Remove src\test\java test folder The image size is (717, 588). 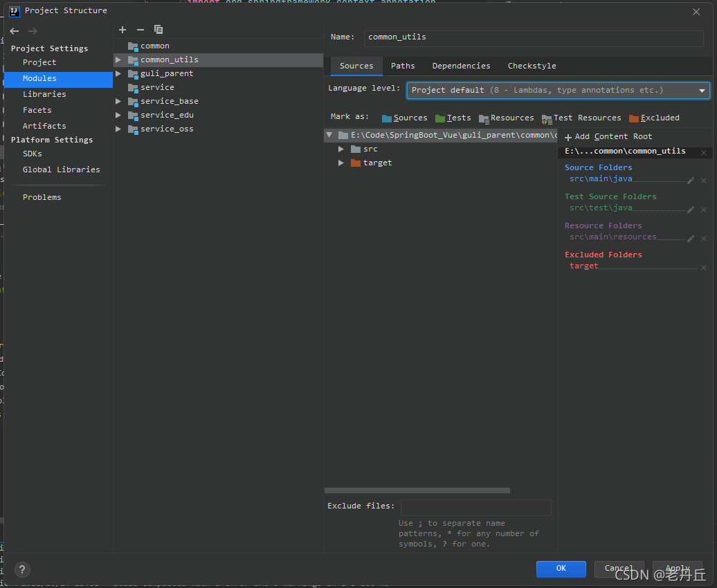[x=704, y=210]
